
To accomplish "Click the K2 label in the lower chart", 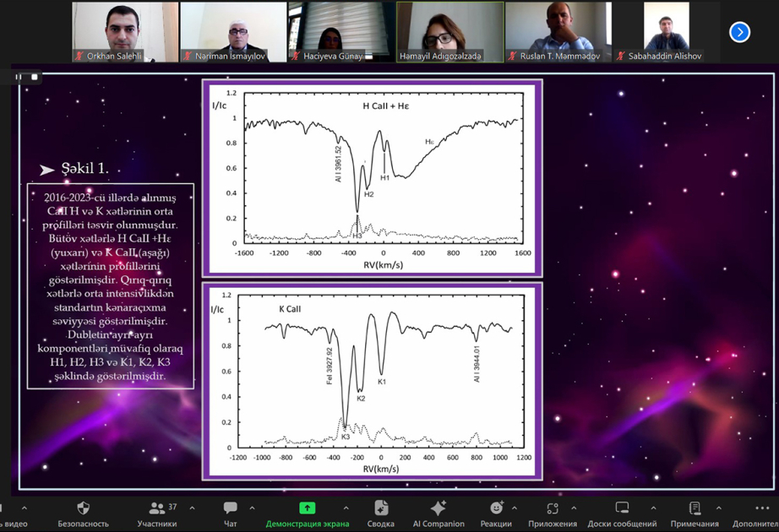I will coord(361,399).
